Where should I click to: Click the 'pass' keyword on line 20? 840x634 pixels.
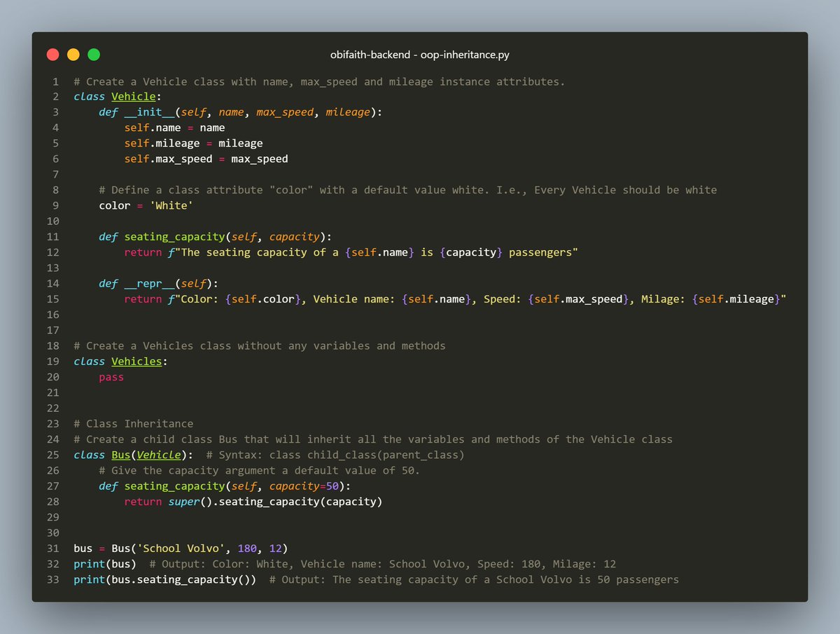(x=111, y=377)
